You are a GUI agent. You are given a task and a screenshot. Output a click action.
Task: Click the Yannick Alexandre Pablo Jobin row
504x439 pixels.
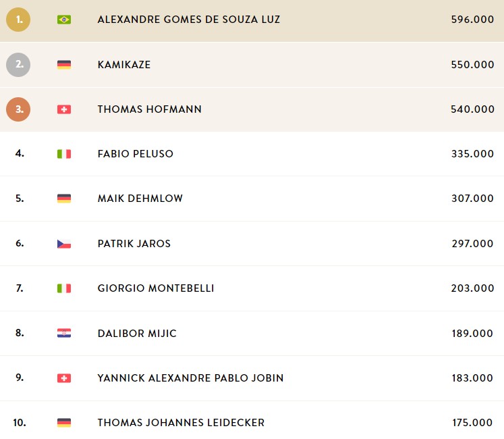coord(252,378)
